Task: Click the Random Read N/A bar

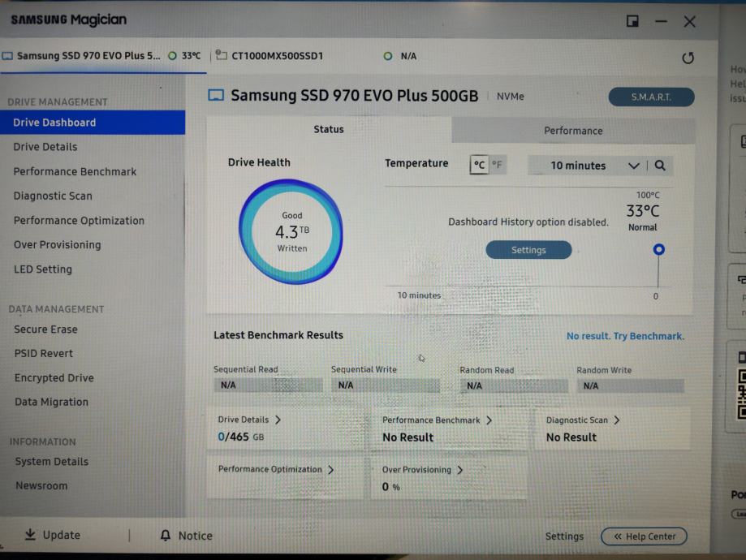Action: click(514, 386)
